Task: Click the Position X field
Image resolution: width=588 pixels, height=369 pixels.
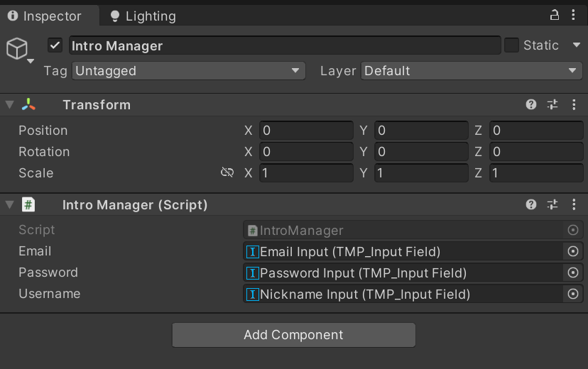Action: coord(306,130)
